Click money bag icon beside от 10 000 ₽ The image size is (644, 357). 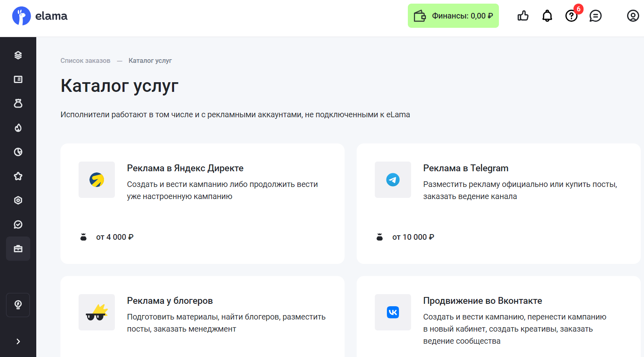[380, 237]
